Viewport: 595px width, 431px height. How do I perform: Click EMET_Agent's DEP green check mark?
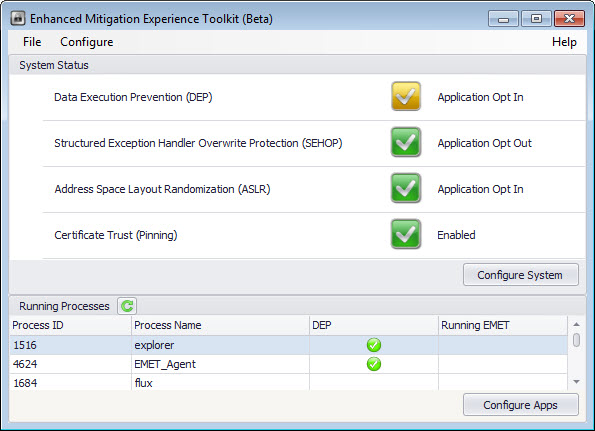[374, 364]
